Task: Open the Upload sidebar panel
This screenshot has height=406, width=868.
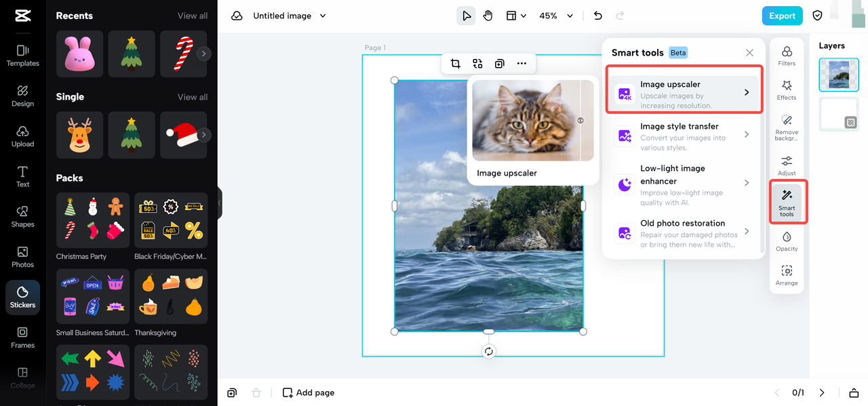Action: coord(22,136)
